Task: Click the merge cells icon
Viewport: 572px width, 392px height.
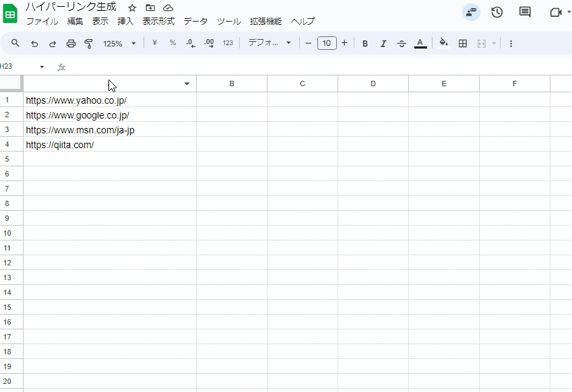Action: 482,44
